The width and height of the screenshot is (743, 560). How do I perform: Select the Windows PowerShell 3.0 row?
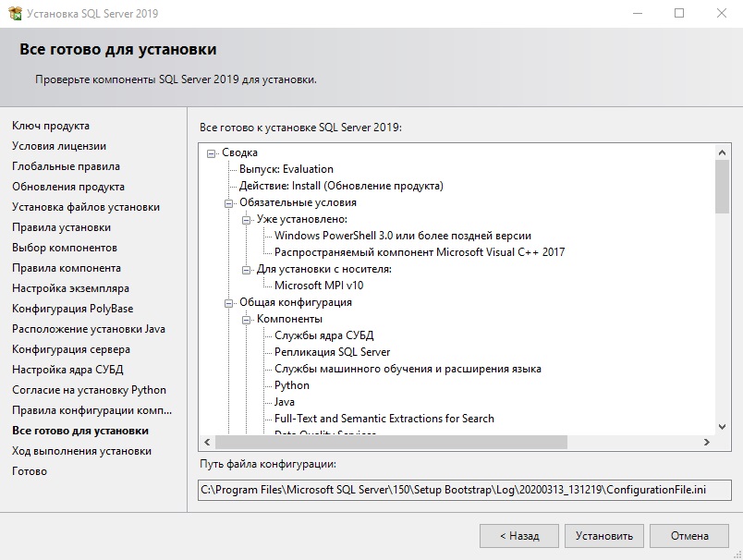pyautogui.click(x=403, y=236)
